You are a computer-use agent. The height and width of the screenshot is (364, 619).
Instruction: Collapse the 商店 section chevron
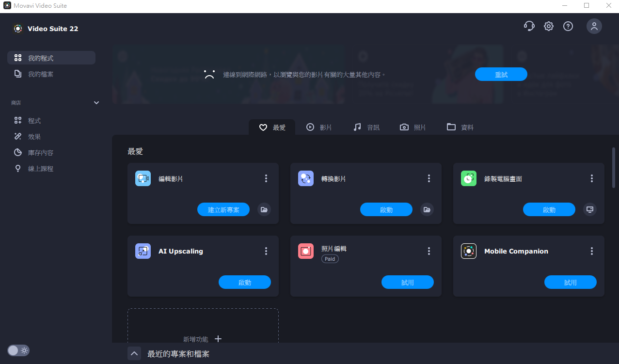[x=96, y=103]
